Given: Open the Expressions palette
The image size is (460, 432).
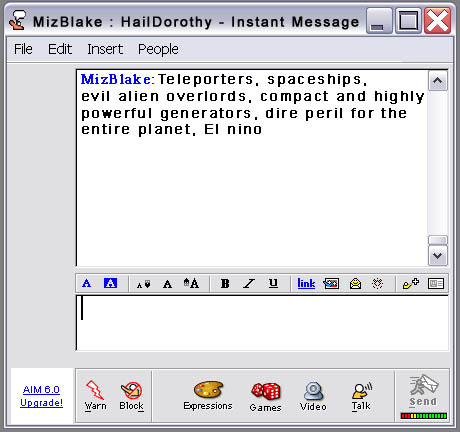Looking at the screenshot, I should tap(208, 396).
